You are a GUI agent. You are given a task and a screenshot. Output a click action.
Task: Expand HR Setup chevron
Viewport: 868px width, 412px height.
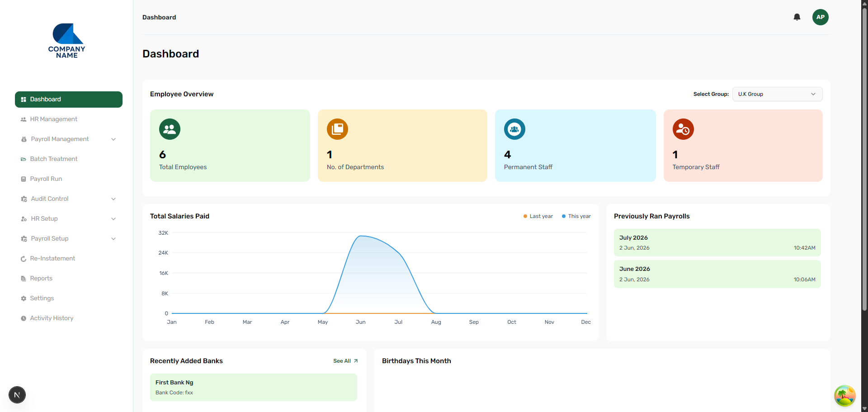(113, 219)
